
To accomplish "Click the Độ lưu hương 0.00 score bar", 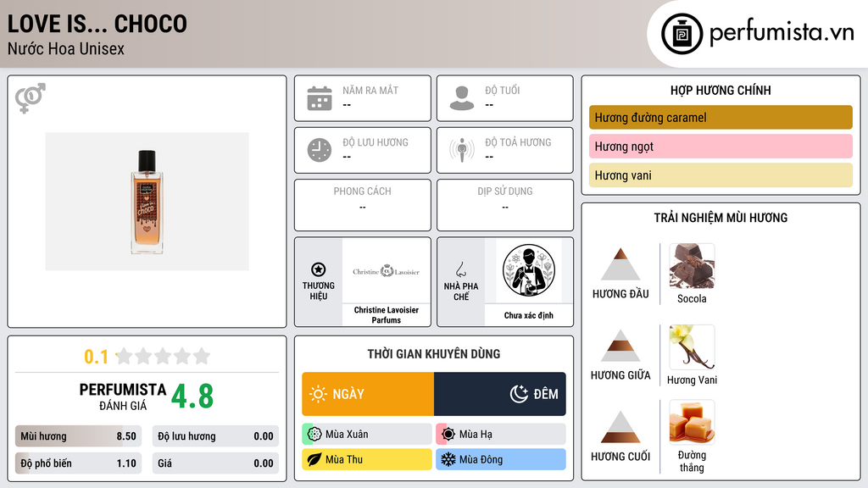I will coord(215,436).
